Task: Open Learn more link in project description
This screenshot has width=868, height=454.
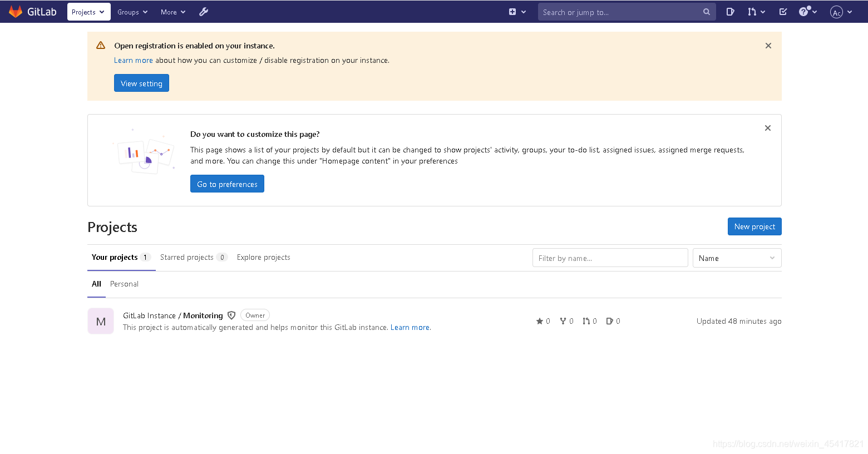Action: click(x=410, y=327)
